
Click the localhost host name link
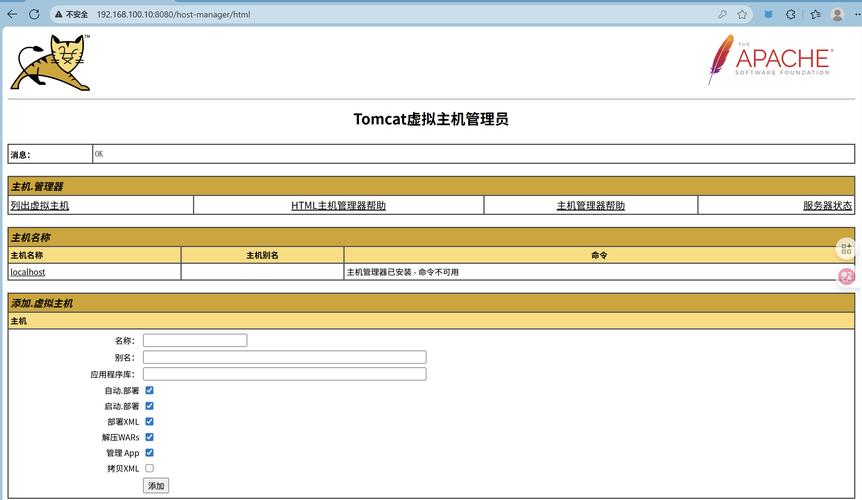pyautogui.click(x=27, y=272)
